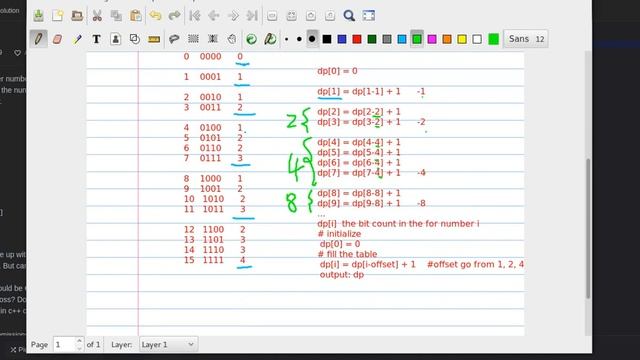Click the Default Pen icon
The image size is (640, 360).
click(270, 39)
